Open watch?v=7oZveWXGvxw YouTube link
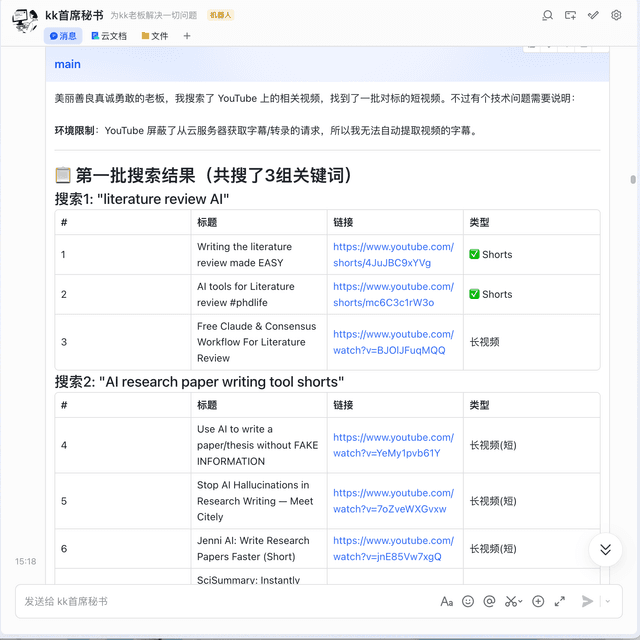Viewport: 640px width, 640px height. (393, 501)
